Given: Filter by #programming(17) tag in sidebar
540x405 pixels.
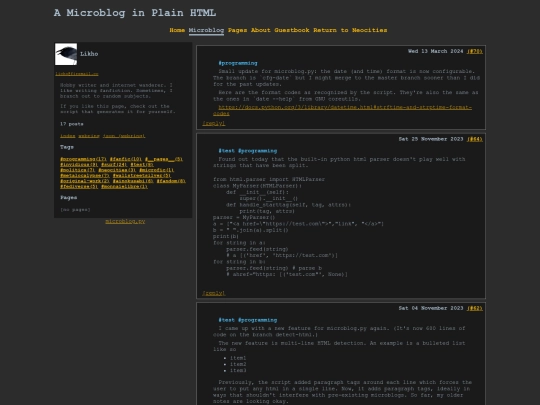Looking at the screenshot, I should 83,159.
